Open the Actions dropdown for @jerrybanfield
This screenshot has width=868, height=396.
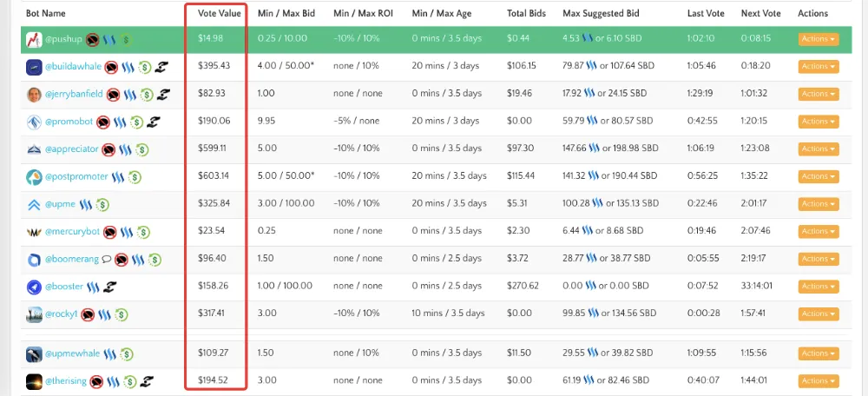819,94
